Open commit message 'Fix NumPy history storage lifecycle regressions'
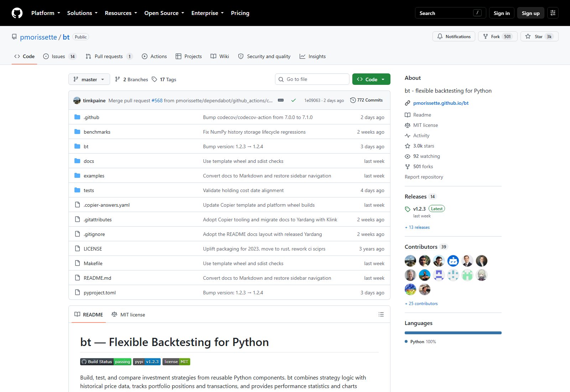This screenshot has height=392, width=570. point(254,132)
